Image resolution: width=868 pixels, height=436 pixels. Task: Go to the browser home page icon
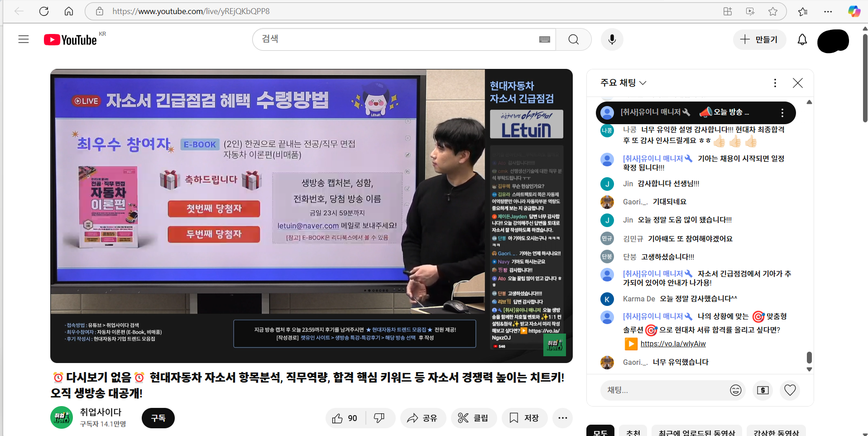[69, 11]
